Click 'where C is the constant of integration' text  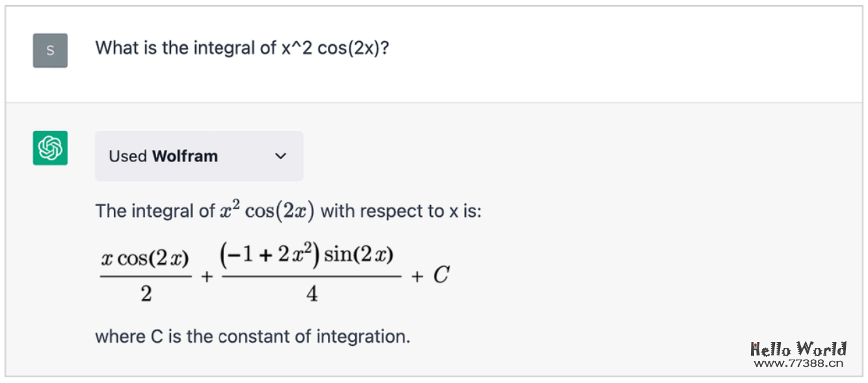(252, 336)
